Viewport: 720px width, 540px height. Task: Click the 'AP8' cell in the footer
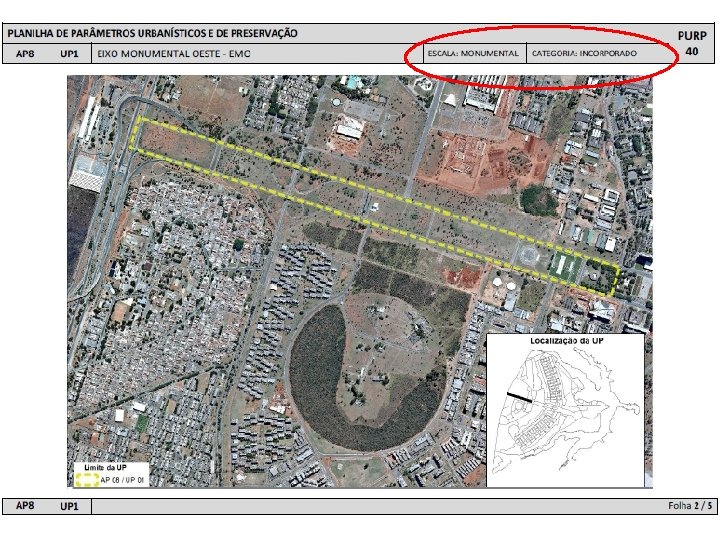pyautogui.click(x=25, y=506)
